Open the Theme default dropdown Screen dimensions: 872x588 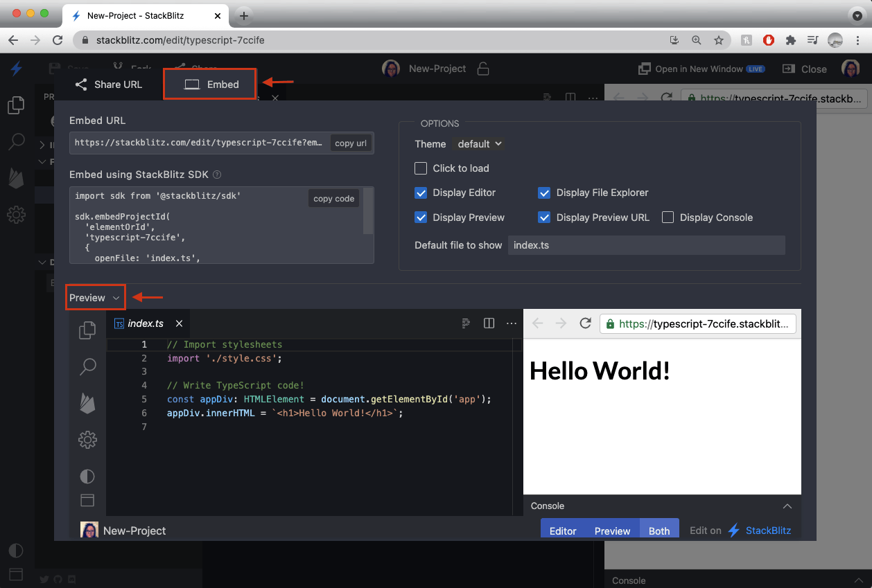coord(479,144)
